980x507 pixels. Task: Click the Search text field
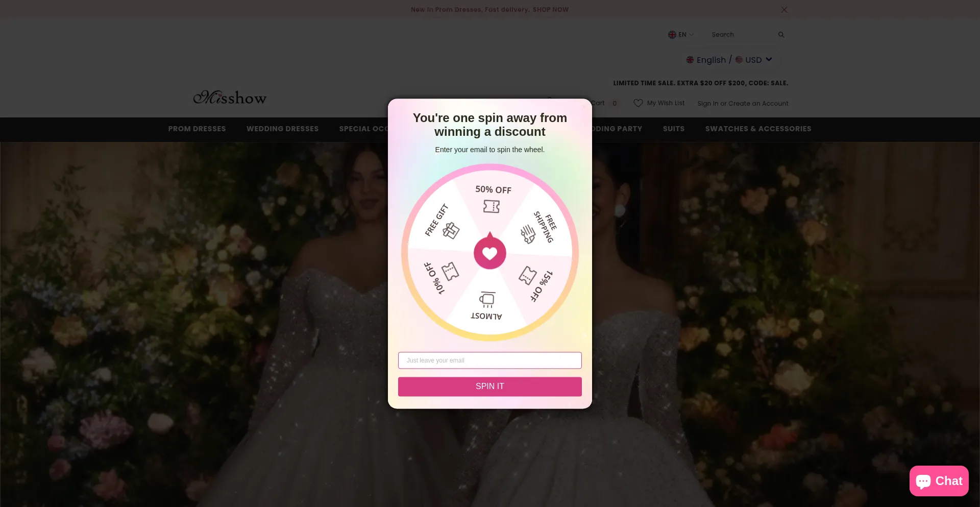click(743, 35)
